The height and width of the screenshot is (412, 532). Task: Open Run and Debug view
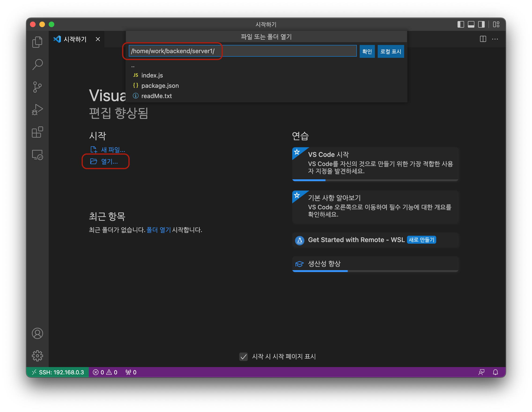pyautogui.click(x=37, y=110)
